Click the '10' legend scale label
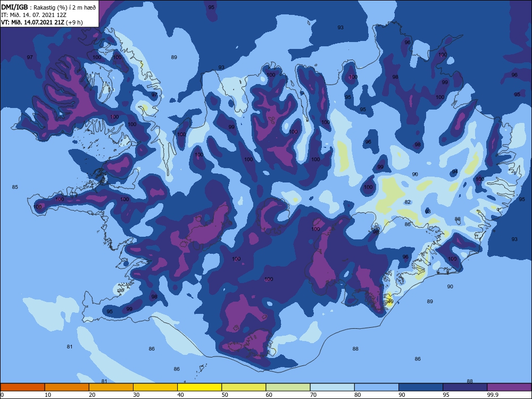The image size is (532, 399). [x=48, y=395]
